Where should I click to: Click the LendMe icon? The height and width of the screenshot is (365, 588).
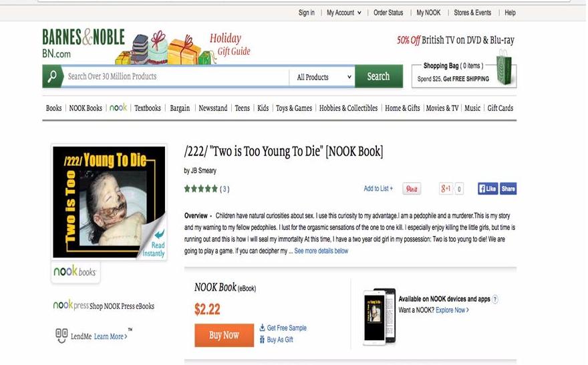(61, 335)
